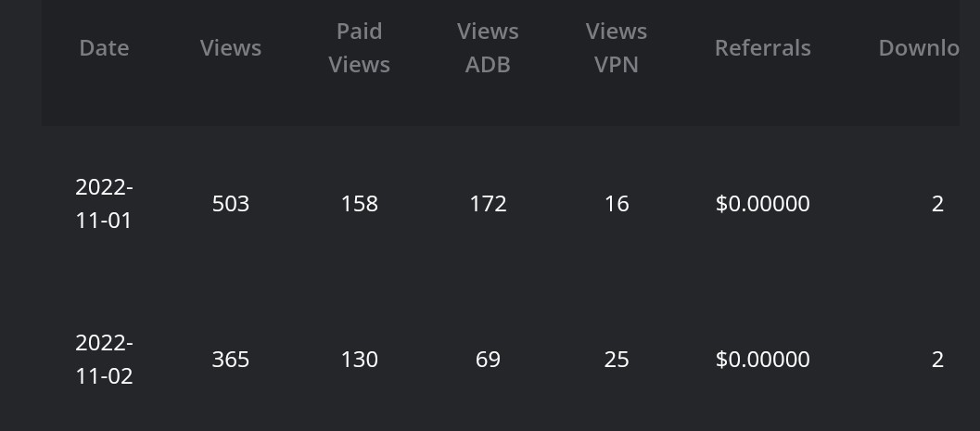The image size is (980, 431).
Task: Select paid views value 130
Action: click(x=360, y=360)
